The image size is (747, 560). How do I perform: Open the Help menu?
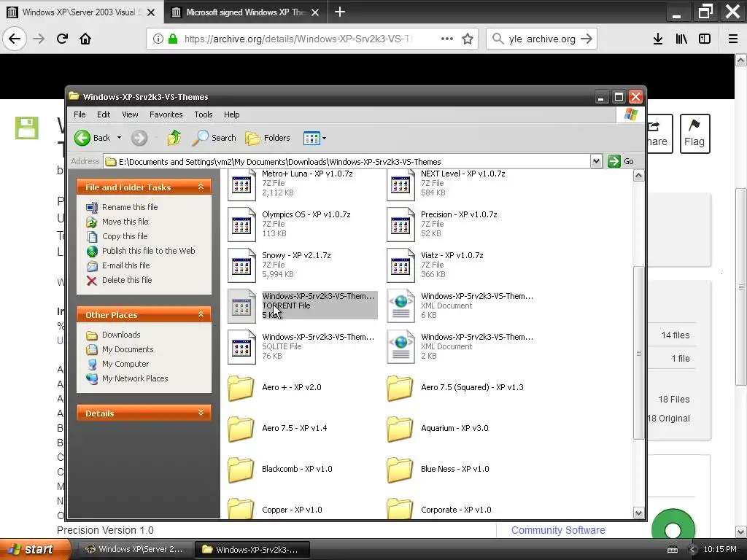[x=231, y=114]
